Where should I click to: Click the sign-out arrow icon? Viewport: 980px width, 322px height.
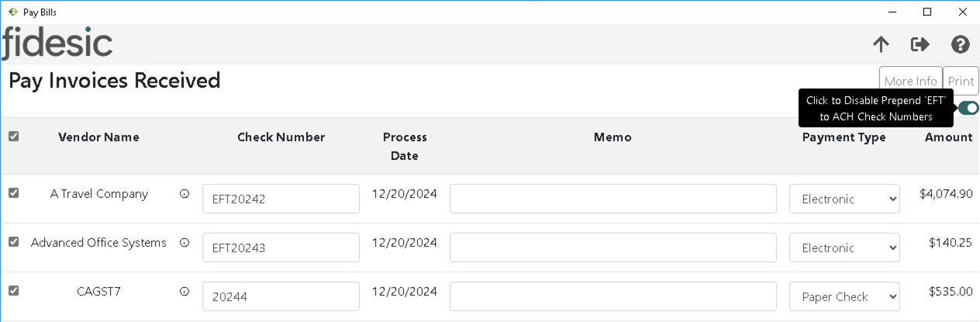click(x=920, y=44)
